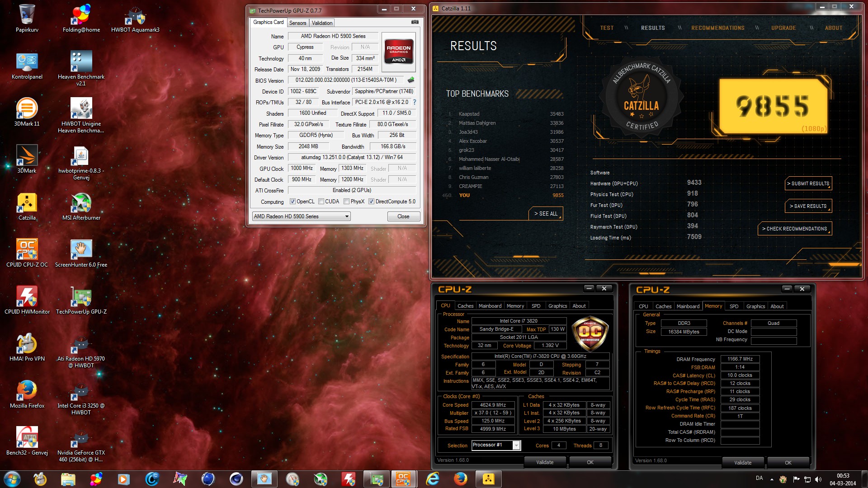Open TechPowerUp GPU-Z desktop shortcut

(81, 300)
